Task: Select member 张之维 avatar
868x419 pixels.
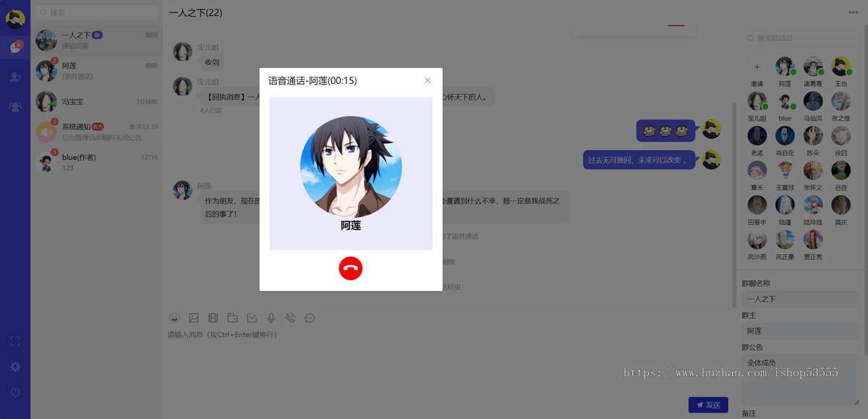Action: [x=841, y=101]
